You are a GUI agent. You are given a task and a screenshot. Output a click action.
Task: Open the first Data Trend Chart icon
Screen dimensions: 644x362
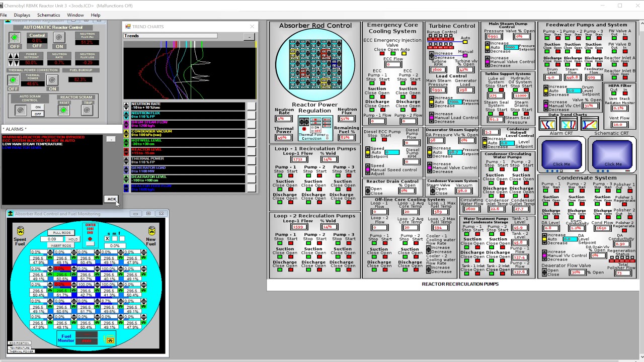pyautogui.click(x=548, y=124)
